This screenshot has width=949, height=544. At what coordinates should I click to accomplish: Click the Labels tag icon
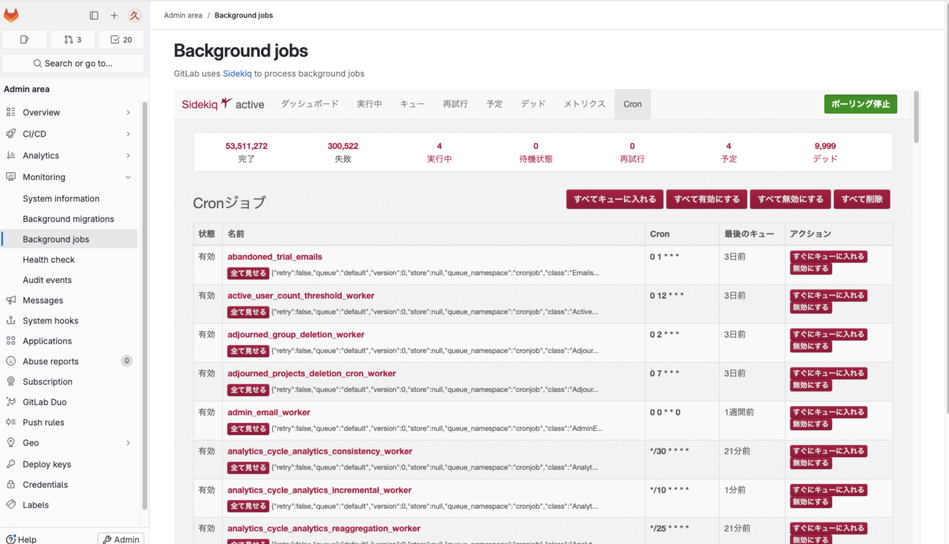coord(10,505)
